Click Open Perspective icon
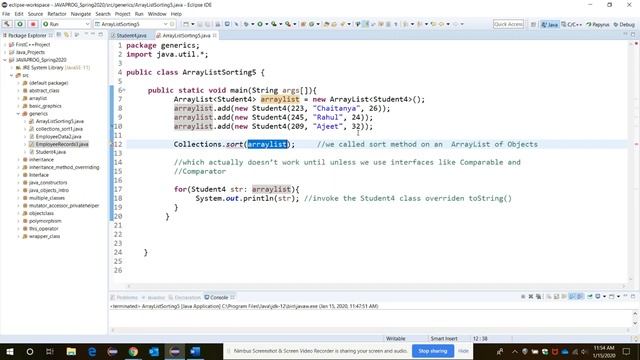The height and width of the screenshot is (360, 640). tap(533, 24)
